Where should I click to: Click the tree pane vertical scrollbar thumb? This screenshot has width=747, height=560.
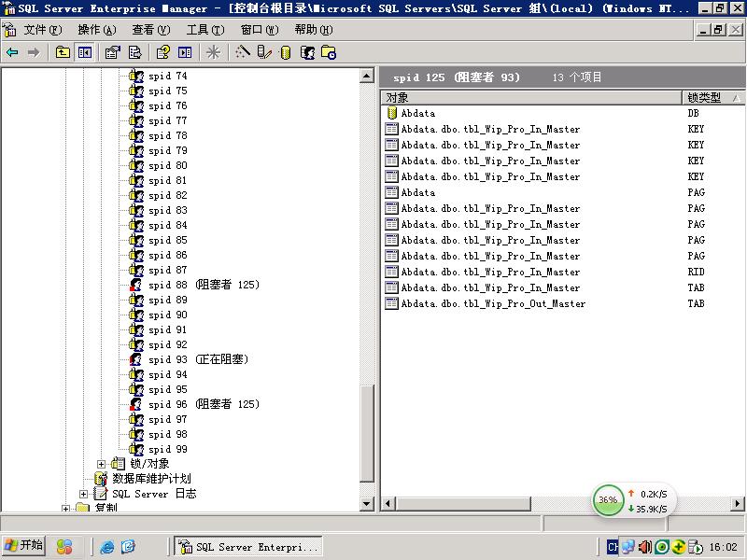point(367,433)
